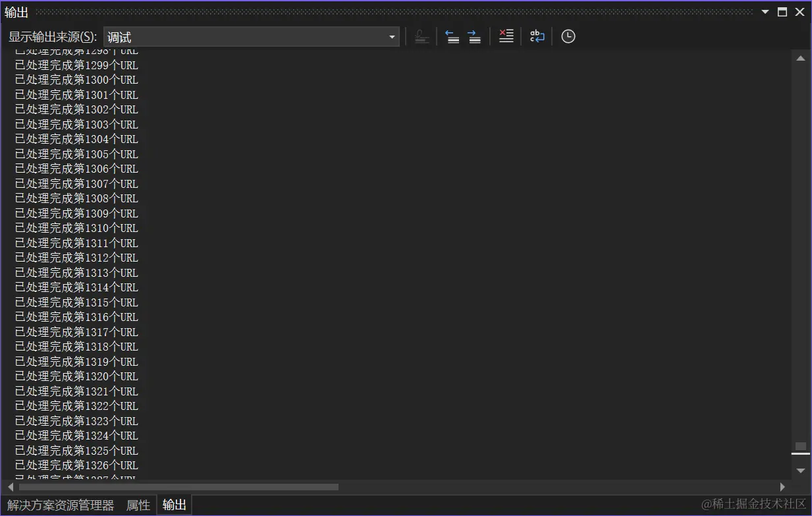
Task: Click the line 已处理完成第1326个URL
Action: click(x=76, y=465)
